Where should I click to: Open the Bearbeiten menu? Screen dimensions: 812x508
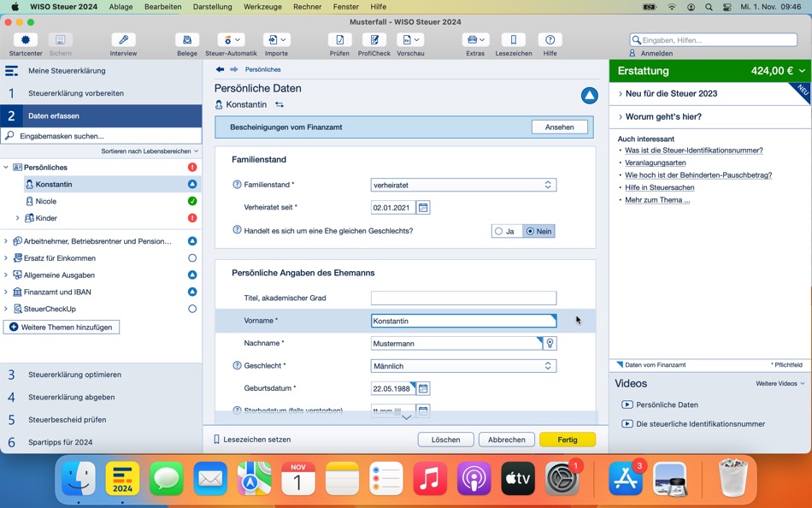click(x=163, y=7)
